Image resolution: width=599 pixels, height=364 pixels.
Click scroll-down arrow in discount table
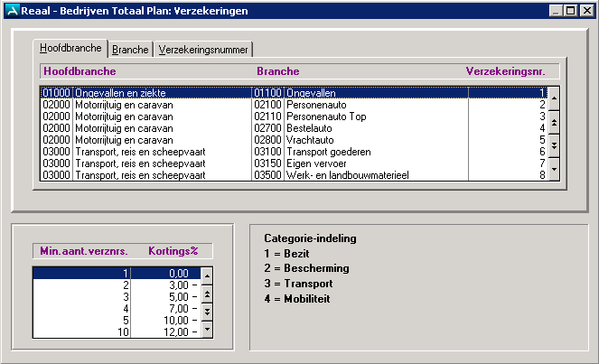click(x=206, y=330)
